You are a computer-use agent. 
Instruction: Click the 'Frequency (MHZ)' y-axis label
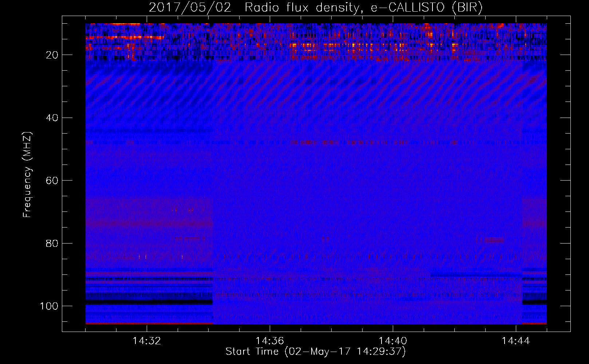coord(27,175)
